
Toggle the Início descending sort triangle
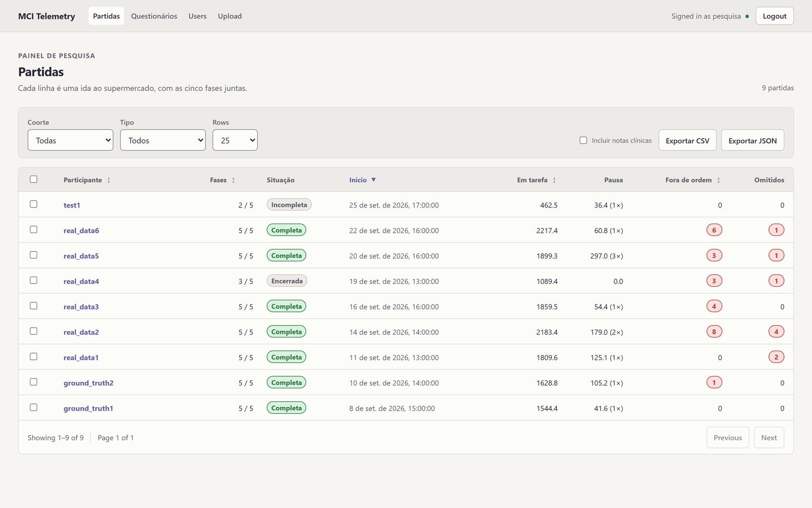coord(373,179)
